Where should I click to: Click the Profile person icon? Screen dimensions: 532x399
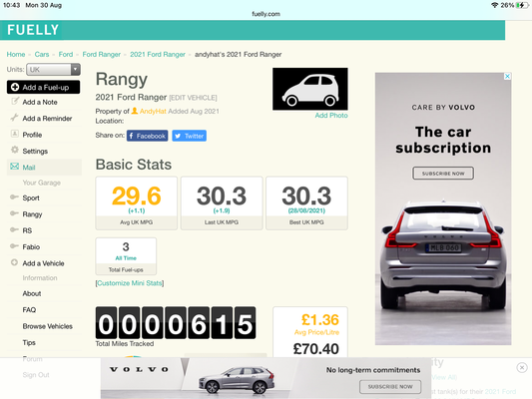pos(15,134)
